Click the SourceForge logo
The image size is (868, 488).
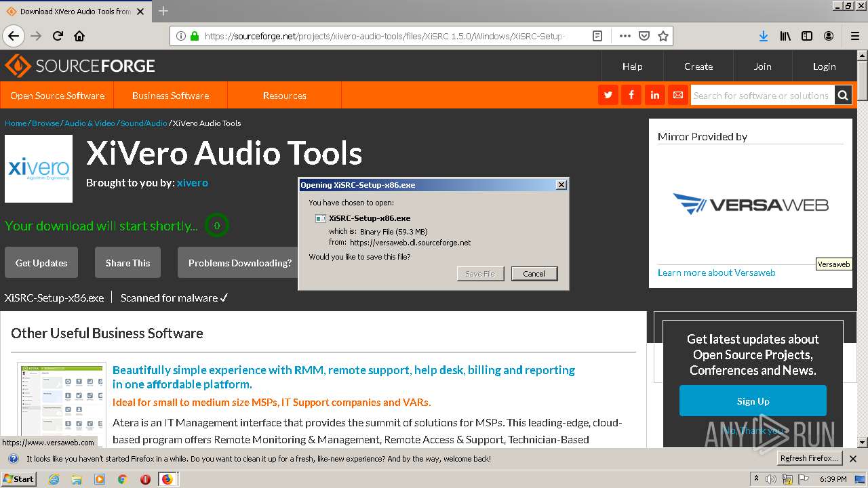(80, 66)
